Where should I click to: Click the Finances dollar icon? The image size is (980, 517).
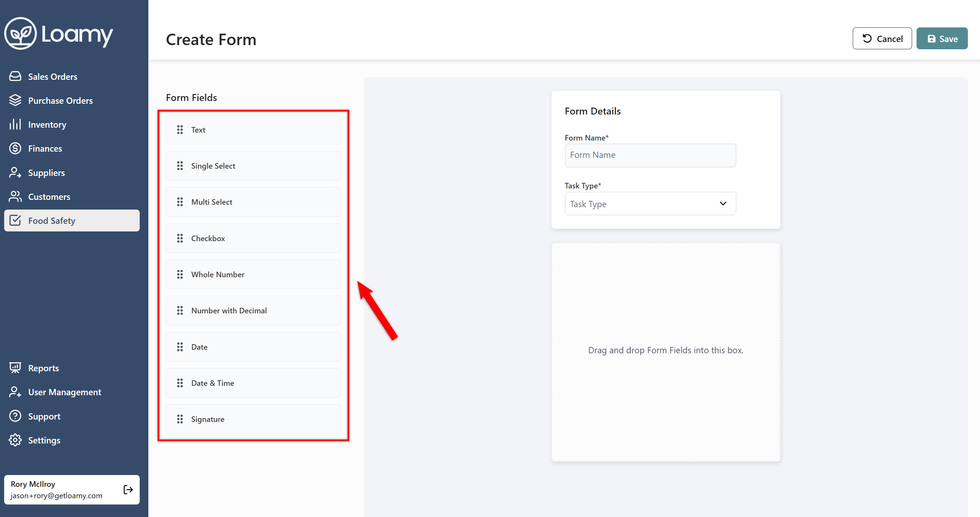click(x=15, y=148)
